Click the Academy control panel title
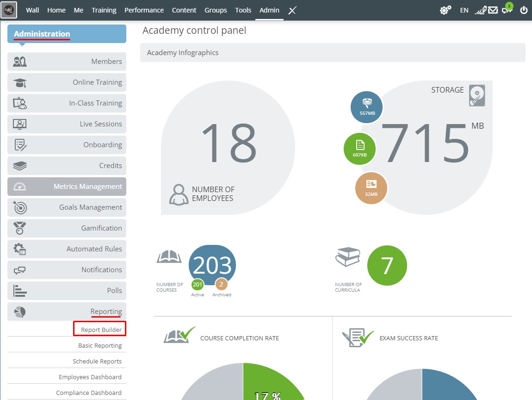The image size is (532, 400). point(194,30)
